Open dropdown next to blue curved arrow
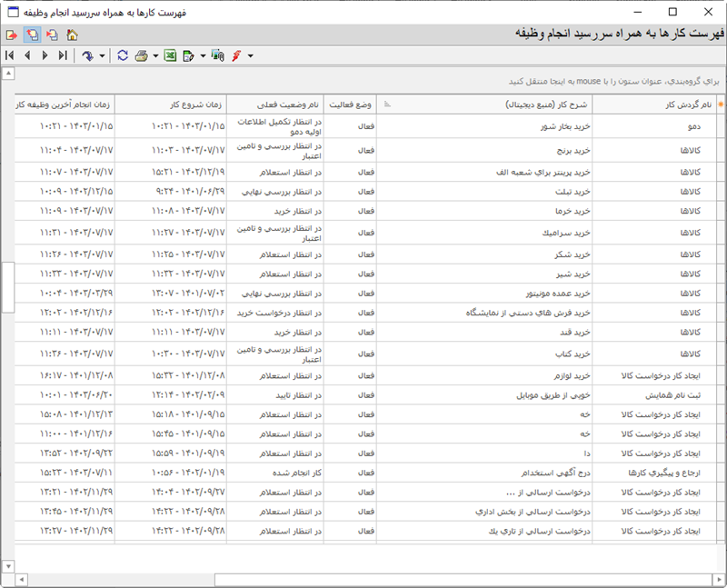 [102, 56]
